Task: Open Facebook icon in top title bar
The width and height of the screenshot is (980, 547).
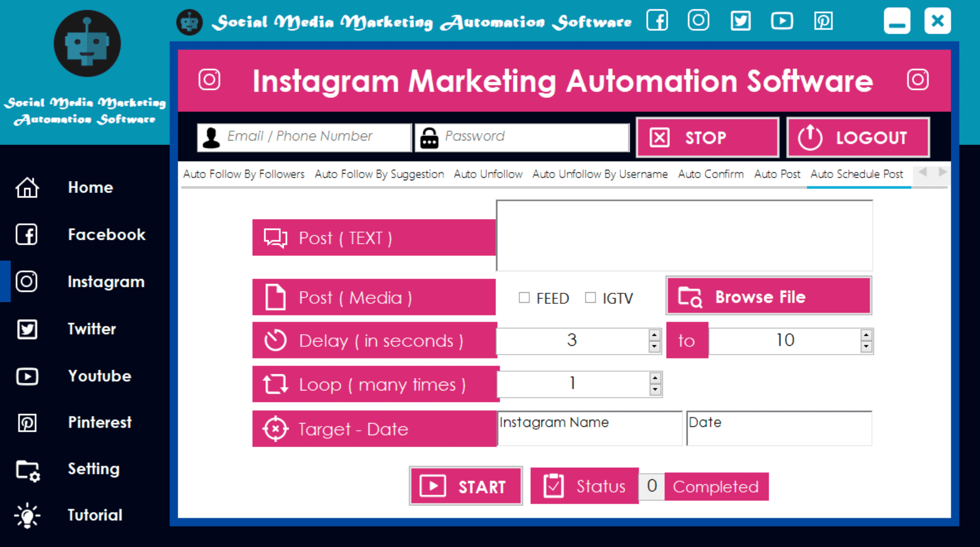Action: (x=657, y=21)
